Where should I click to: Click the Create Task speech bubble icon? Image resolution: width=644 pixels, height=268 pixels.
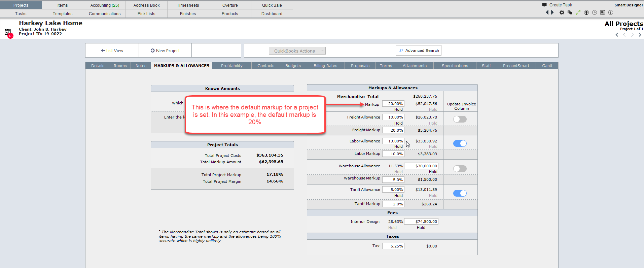click(x=544, y=5)
